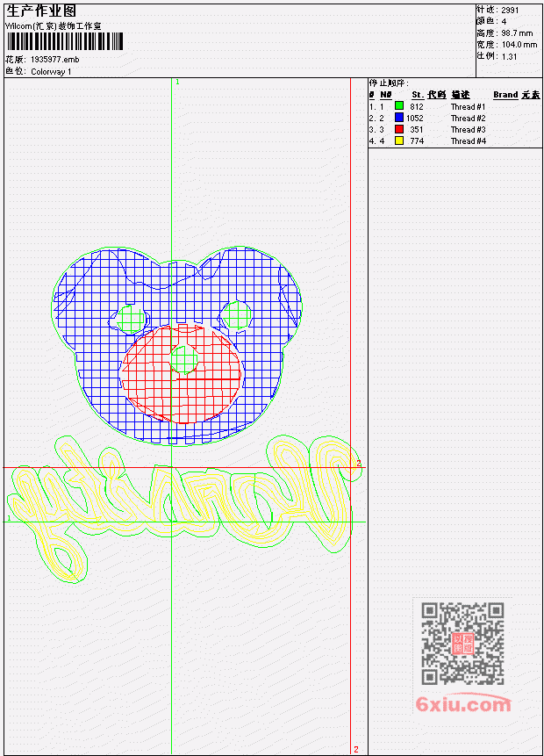Click the stitch value '812'
The image size is (544, 756).
[417, 106]
